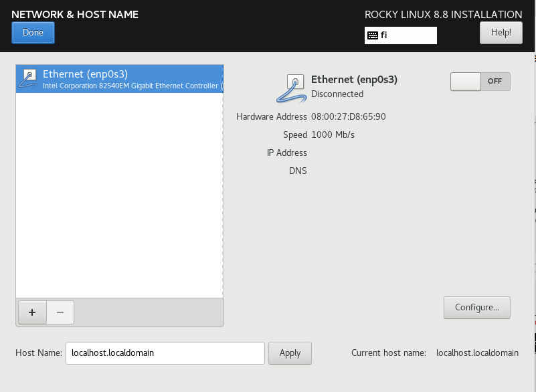The width and height of the screenshot is (536, 392).
Task: Click the hardware address 08:00:27:D8:65:90
Action: click(x=348, y=117)
